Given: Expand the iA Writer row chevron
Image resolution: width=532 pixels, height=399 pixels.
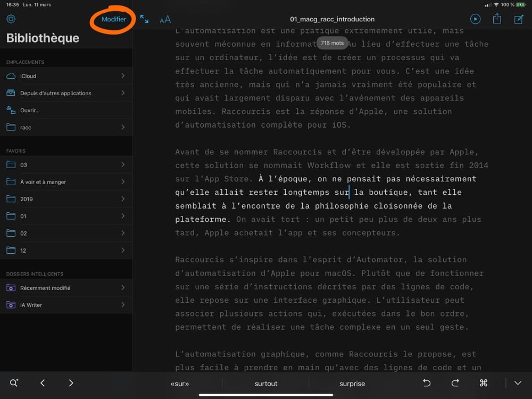Looking at the screenshot, I should pyautogui.click(x=123, y=305).
